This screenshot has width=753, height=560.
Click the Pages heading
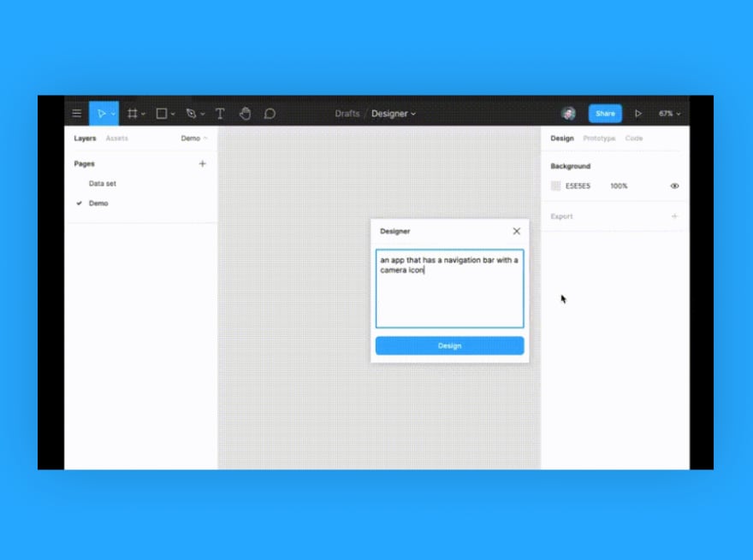pos(84,163)
